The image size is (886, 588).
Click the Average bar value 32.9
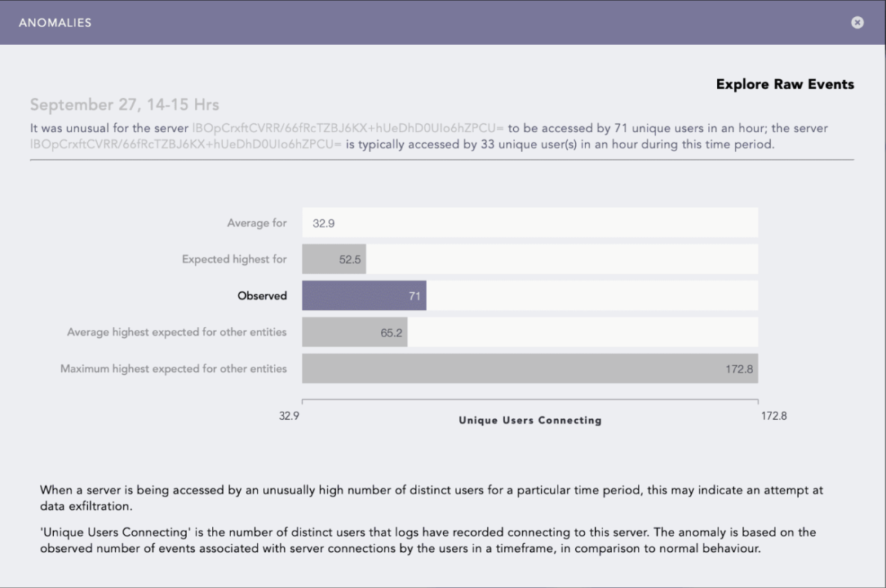coord(323,223)
